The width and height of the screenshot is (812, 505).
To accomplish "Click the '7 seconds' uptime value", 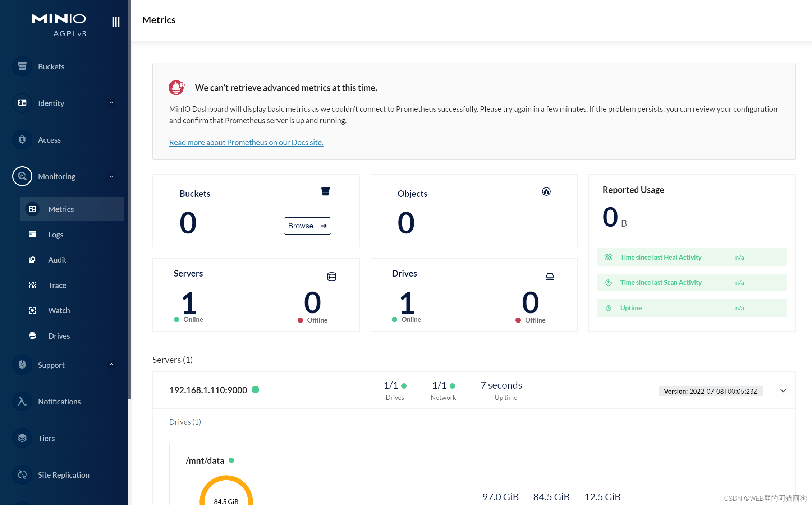I will [x=501, y=385].
